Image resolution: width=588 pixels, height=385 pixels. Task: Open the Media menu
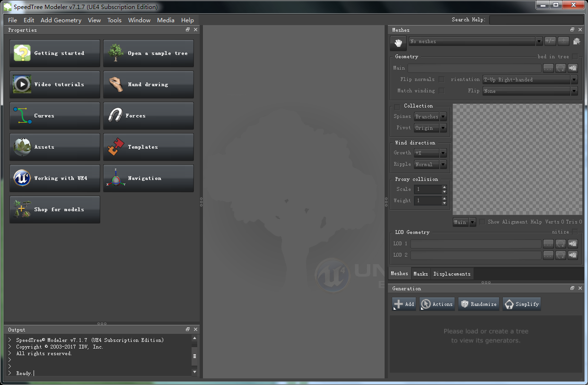click(166, 20)
